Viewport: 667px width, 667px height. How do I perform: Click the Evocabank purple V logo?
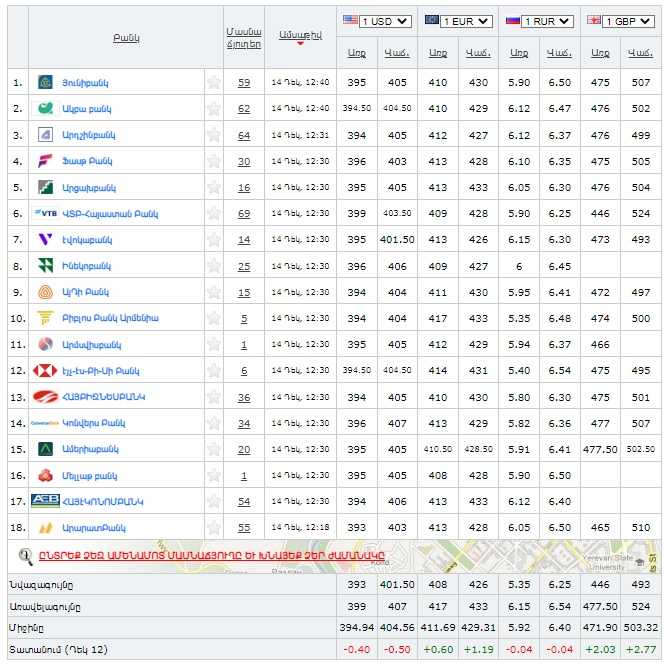45,240
